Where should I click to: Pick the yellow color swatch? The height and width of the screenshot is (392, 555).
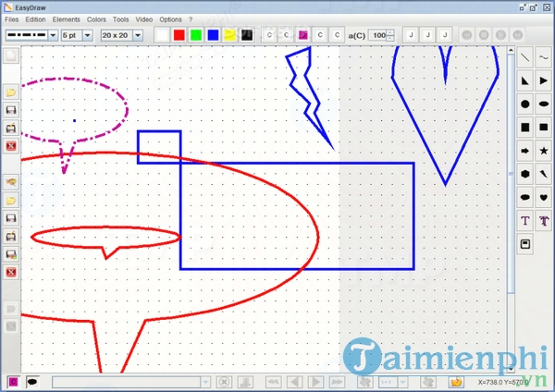pos(230,35)
